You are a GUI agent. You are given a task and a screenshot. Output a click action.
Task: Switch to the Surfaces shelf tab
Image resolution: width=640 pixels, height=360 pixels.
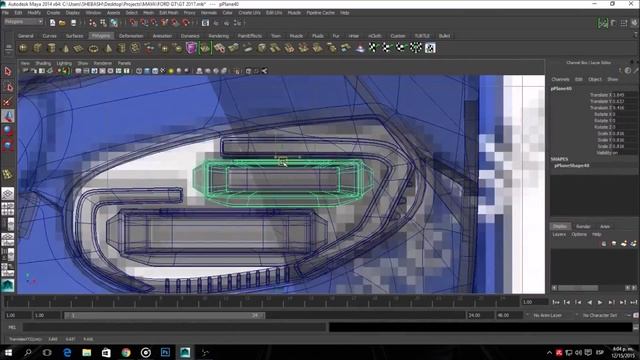[x=74, y=36]
